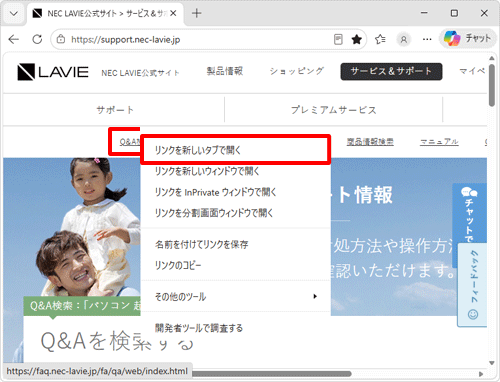
Task: Switch to the プレミアムサービス tab
Action: click(334, 110)
